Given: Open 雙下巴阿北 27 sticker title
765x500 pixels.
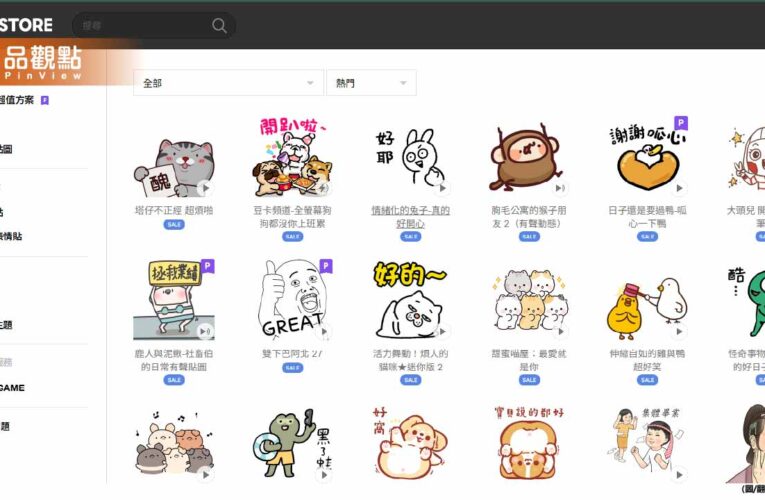Looking at the screenshot, I should coord(292,353).
